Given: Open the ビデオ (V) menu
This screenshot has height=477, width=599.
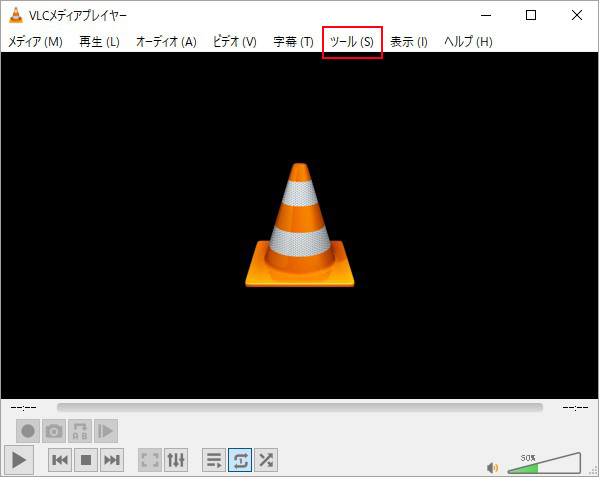Looking at the screenshot, I should pyautogui.click(x=235, y=42).
